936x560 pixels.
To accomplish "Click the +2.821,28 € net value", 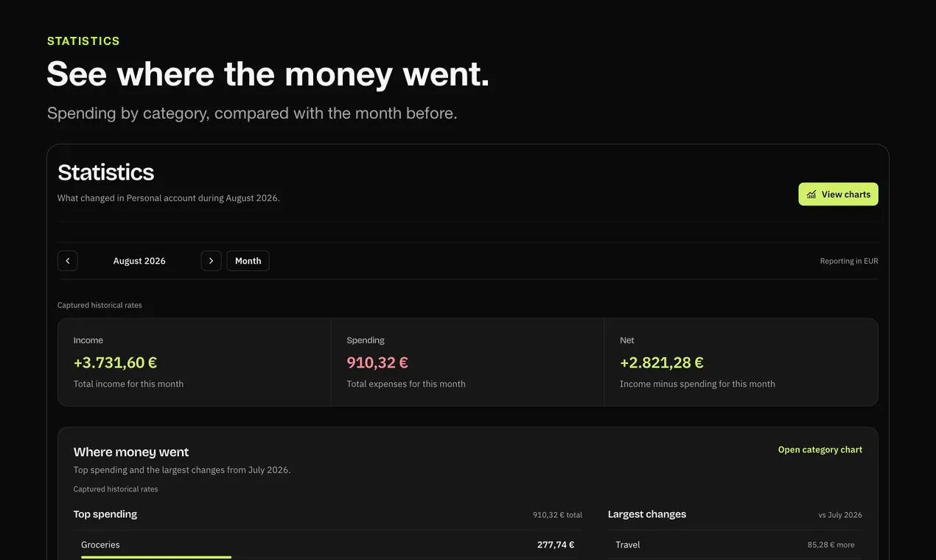I will (x=661, y=363).
